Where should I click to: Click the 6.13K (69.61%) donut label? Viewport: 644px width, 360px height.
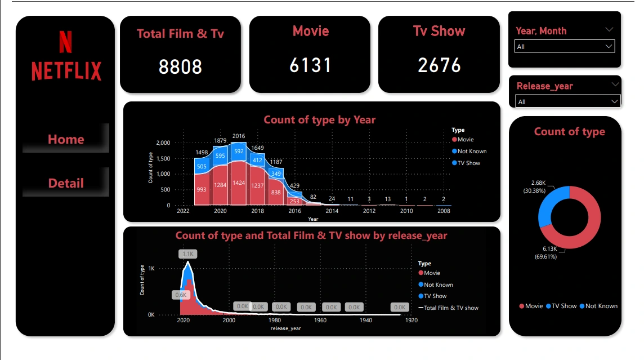[547, 253]
